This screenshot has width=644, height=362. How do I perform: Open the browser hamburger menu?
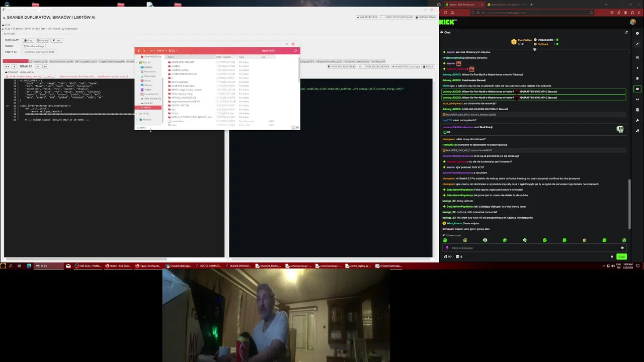638,13
